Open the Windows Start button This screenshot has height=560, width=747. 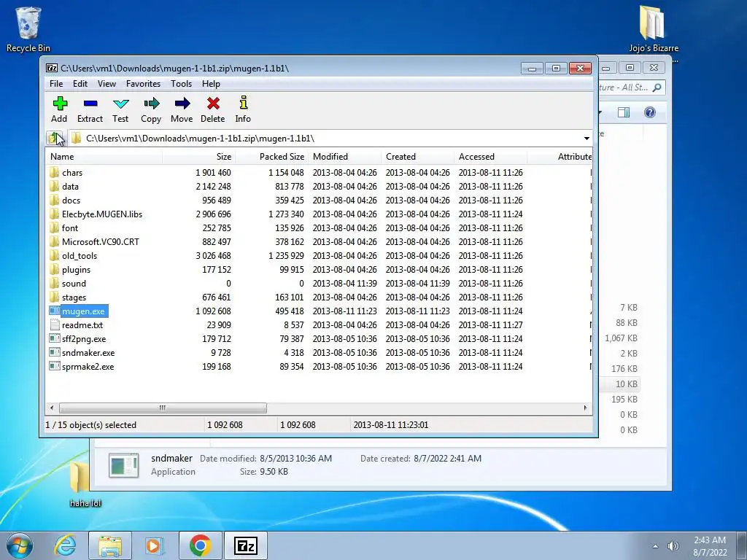[20, 545]
